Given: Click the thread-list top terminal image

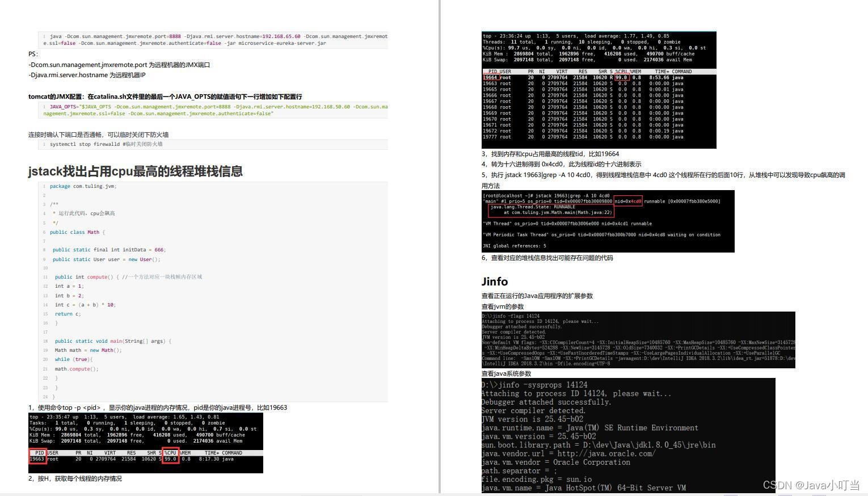Looking at the screenshot, I should [599, 90].
